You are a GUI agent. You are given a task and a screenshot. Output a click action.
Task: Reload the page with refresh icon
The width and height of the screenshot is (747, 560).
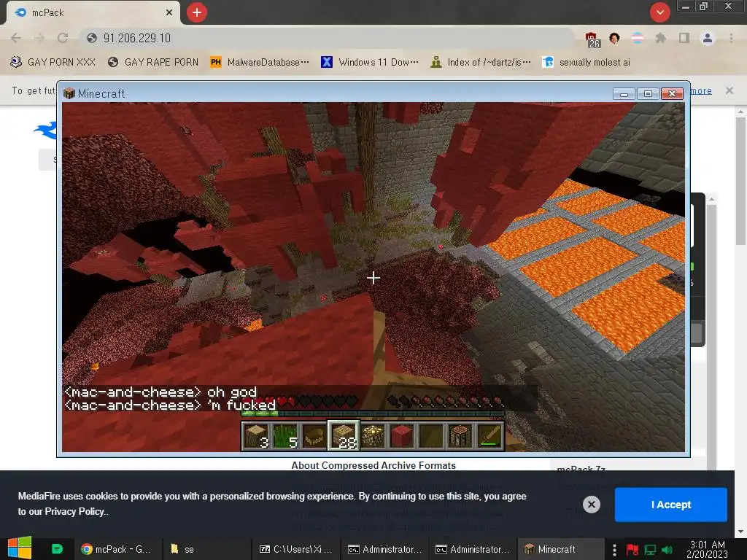click(x=63, y=38)
